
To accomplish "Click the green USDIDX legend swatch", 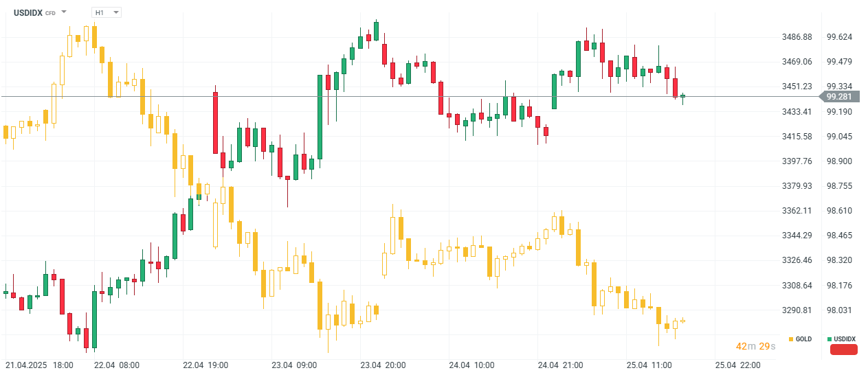I will coord(830,339).
